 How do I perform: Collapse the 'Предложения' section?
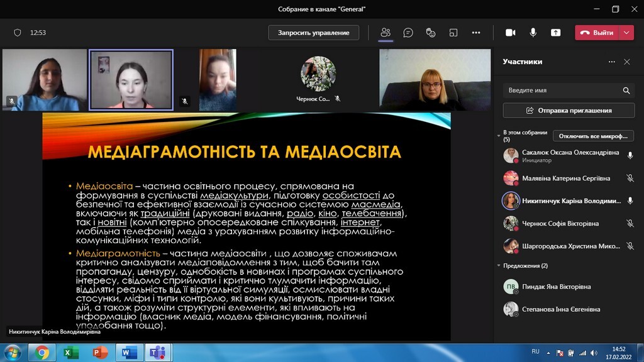[498, 266]
